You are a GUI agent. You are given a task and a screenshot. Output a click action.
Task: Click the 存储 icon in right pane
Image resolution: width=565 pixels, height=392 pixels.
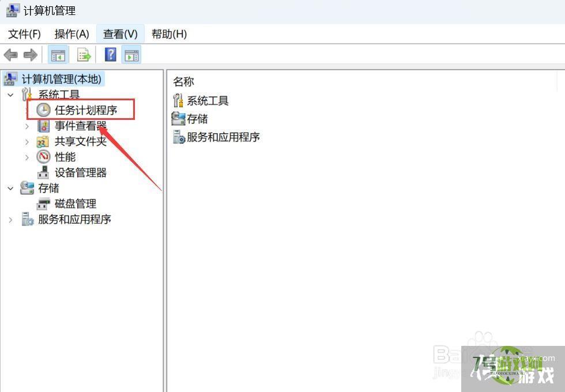[x=178, y=119]
